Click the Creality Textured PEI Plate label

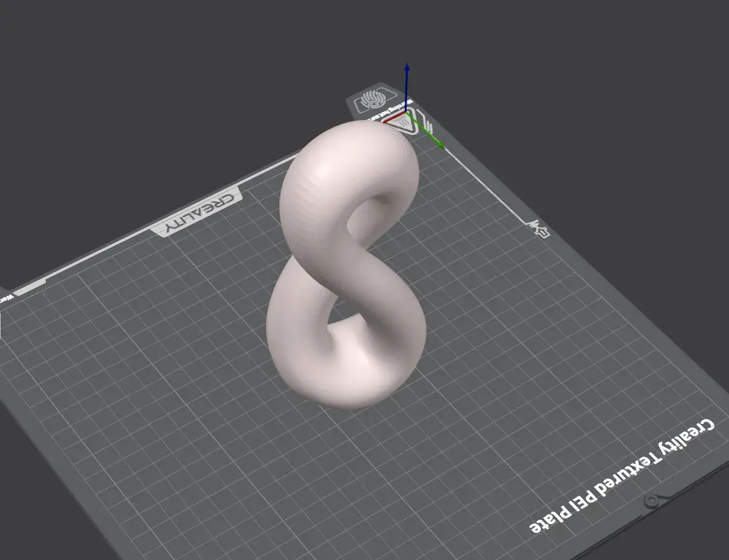coord(622,476)
